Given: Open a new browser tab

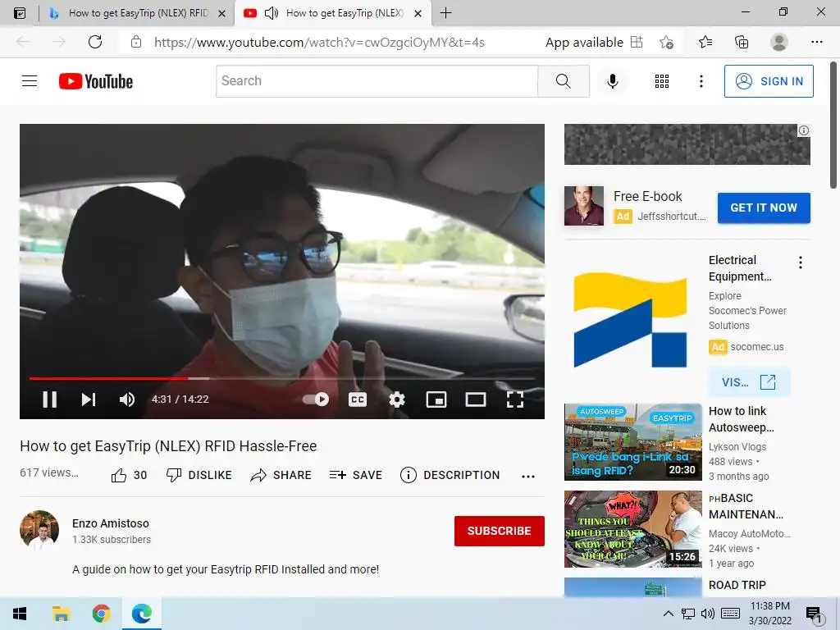Looking at the screenshot, I should click(x=445, y=13).
